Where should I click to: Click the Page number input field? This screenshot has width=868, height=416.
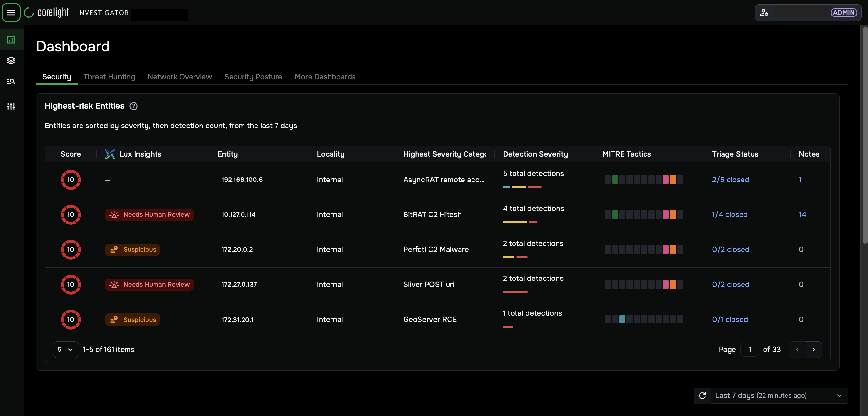pyautogui.click(x=749, y=350)
